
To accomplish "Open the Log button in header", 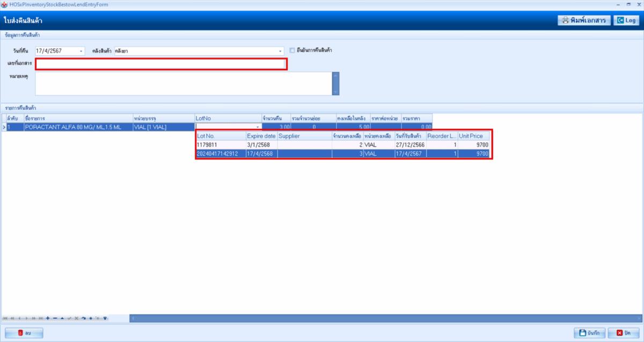I will pos(626,20).
